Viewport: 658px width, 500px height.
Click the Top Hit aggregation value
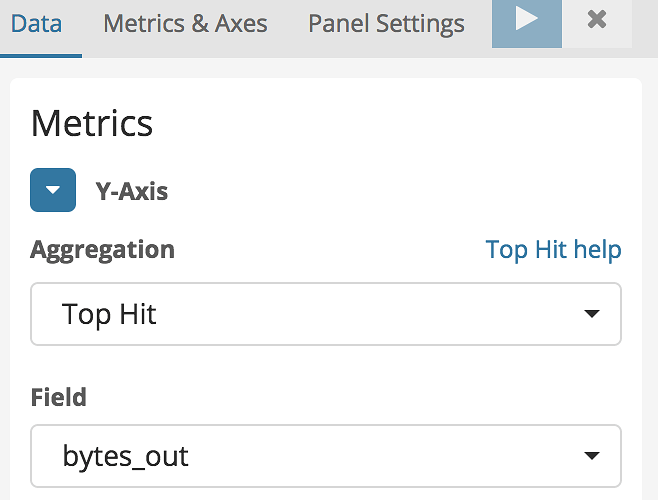pos(110,315)
